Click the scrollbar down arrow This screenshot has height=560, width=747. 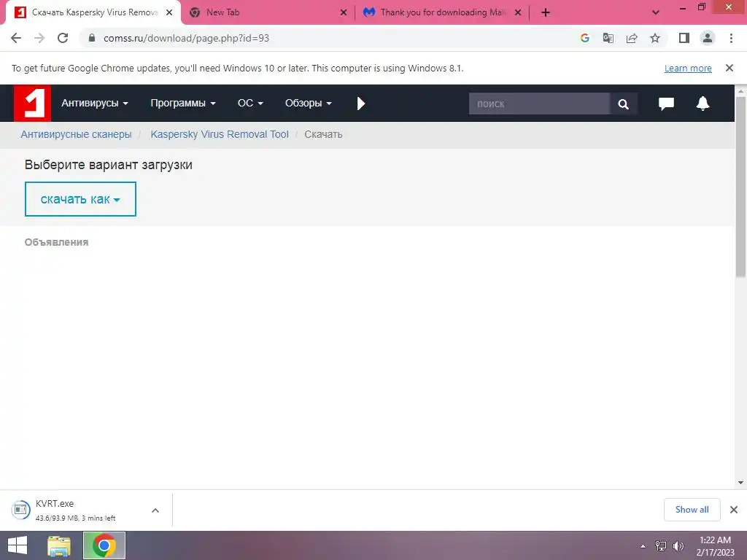click(740, 483)
